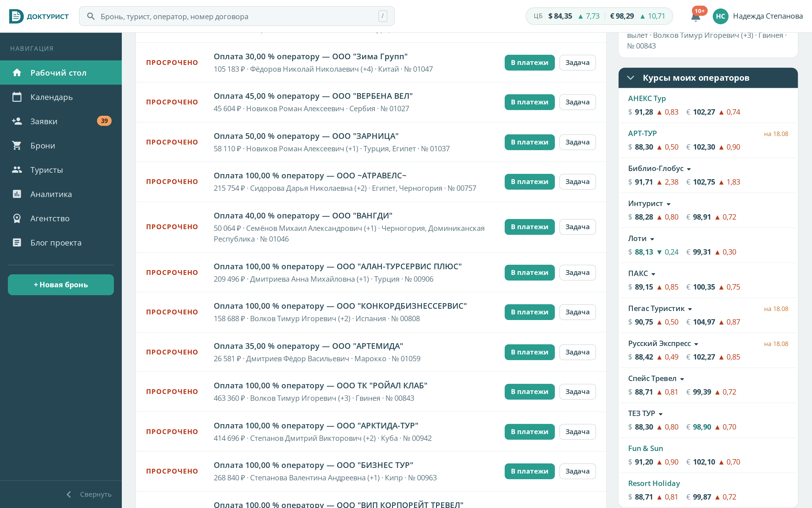This screenshot has width=812, height=508.
Task: Click the search magnifier icon
Action: (91, 16)
